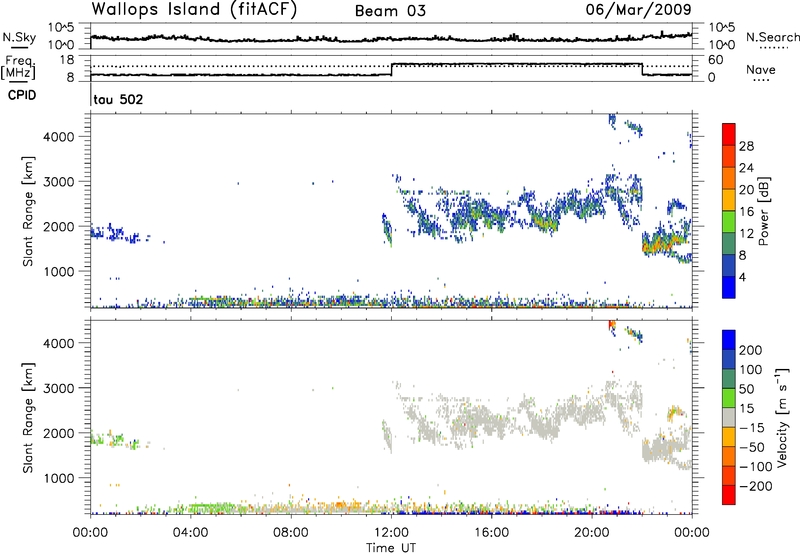
Task: Pick the red top segment of the Power colorbar
Action: (x=729, y=133)
